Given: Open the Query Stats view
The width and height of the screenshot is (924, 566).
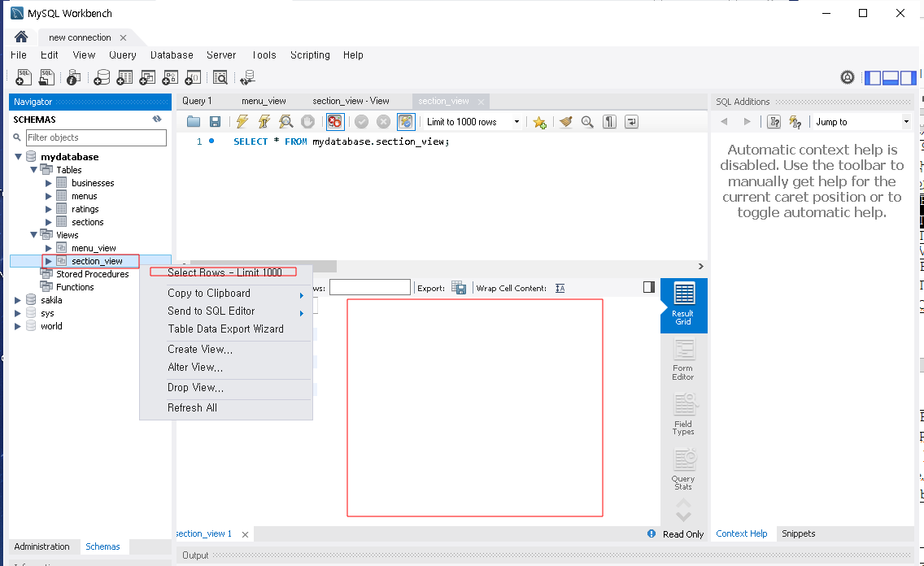Looking at the screenshot, I should [x=683, y=469].
